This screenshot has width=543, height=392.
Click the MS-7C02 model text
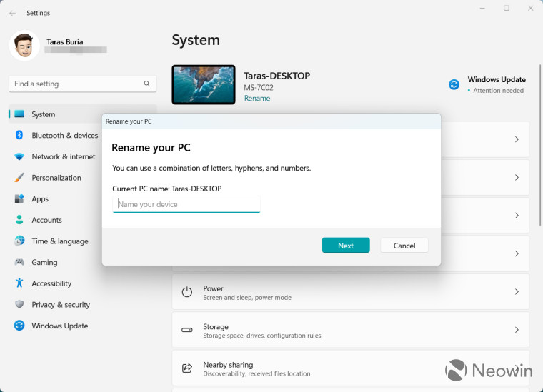click(x=259, y=88)
